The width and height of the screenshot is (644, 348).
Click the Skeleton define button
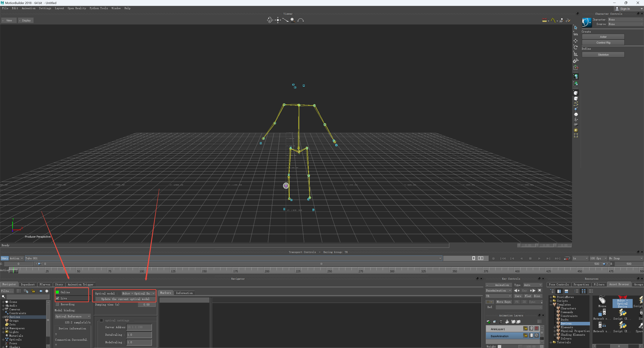point(603,55)
